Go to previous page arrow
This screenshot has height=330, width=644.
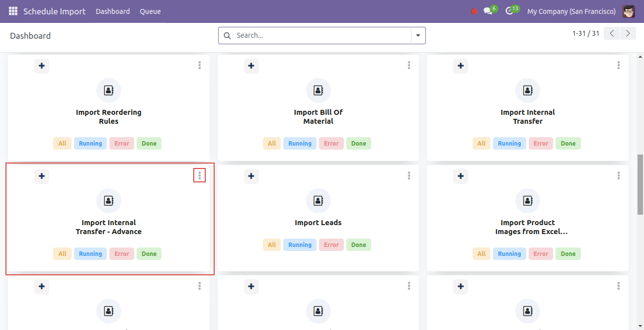612,33
